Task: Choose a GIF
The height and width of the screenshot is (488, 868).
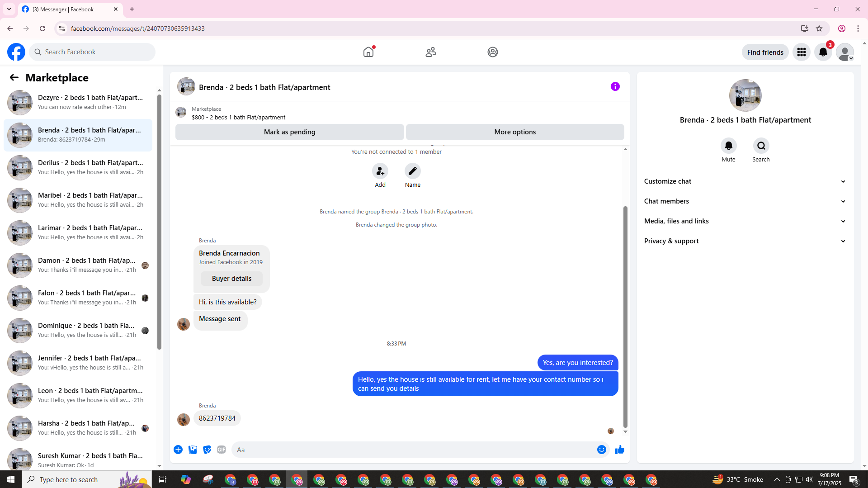Action: click(x=222, y=450)
